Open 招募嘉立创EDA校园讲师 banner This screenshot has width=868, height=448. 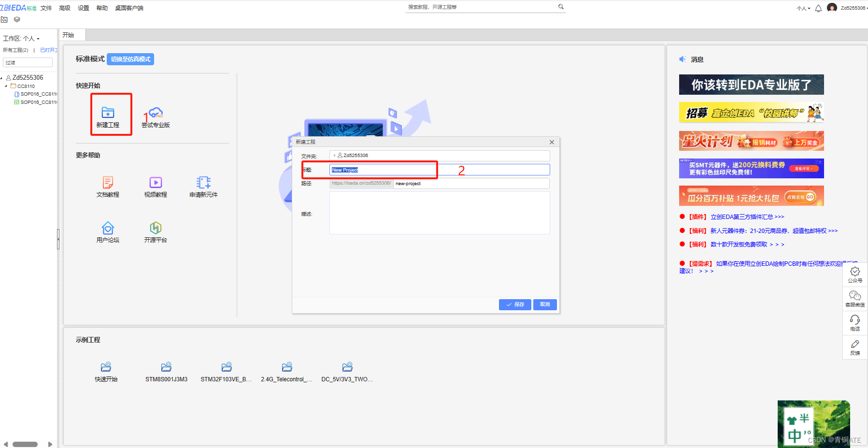pos(751,113)
